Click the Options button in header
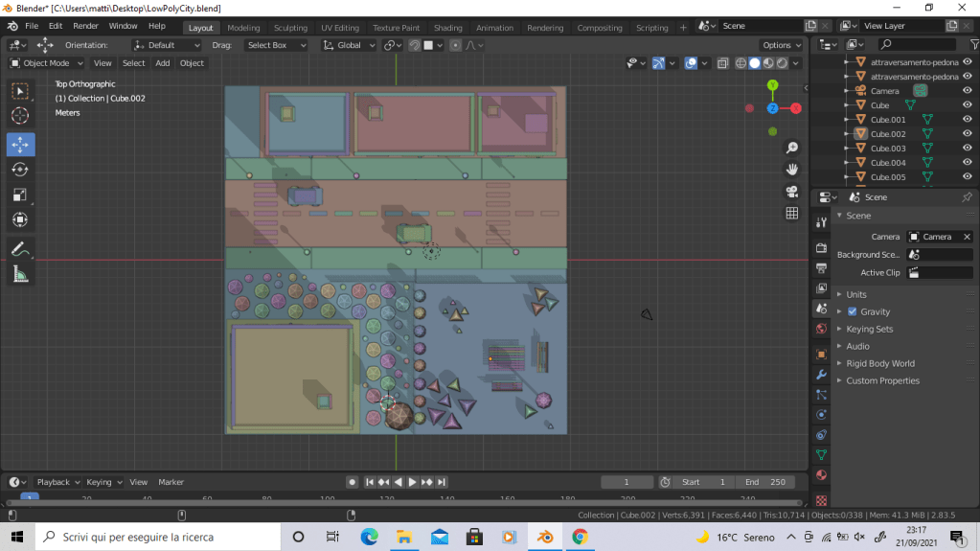The width and height of the screenshot is (980, 551). coord(782,45)
